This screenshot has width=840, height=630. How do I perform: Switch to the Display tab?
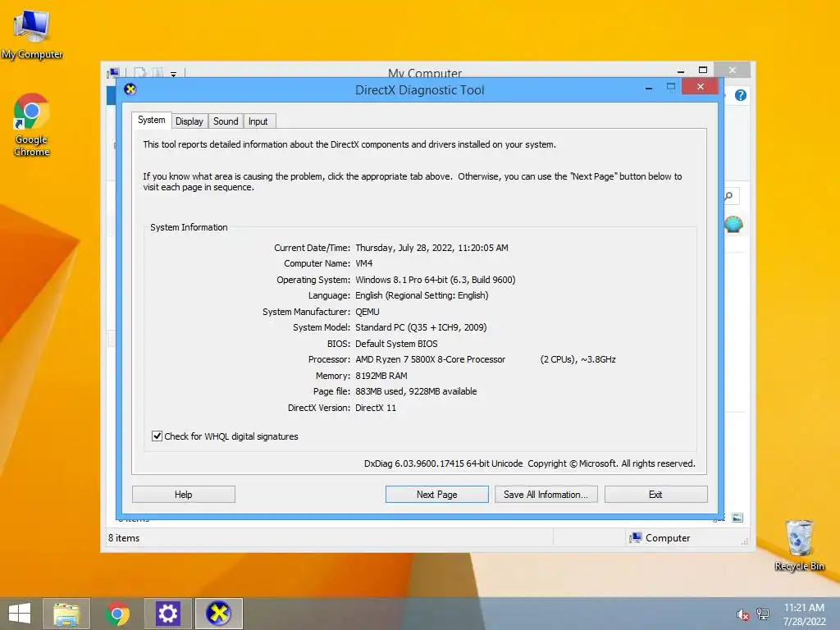(189, 121)
